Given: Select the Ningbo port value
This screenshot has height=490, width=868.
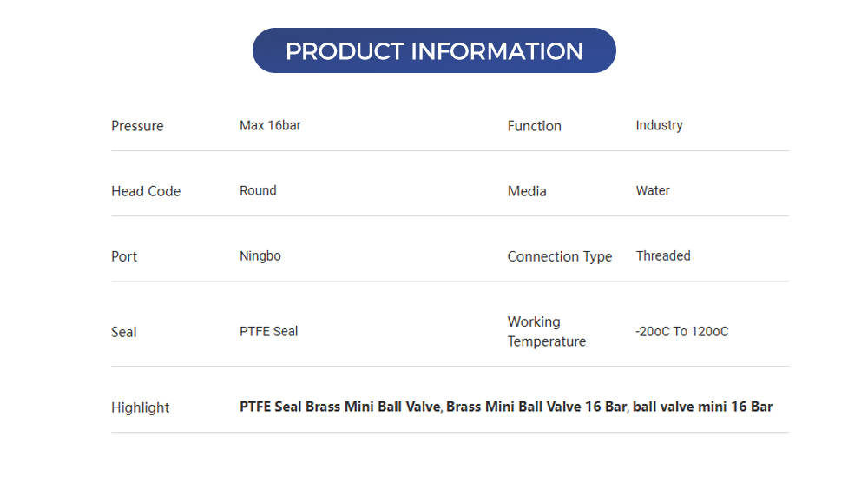Looking at the screenshot, I should pos(260,255).
